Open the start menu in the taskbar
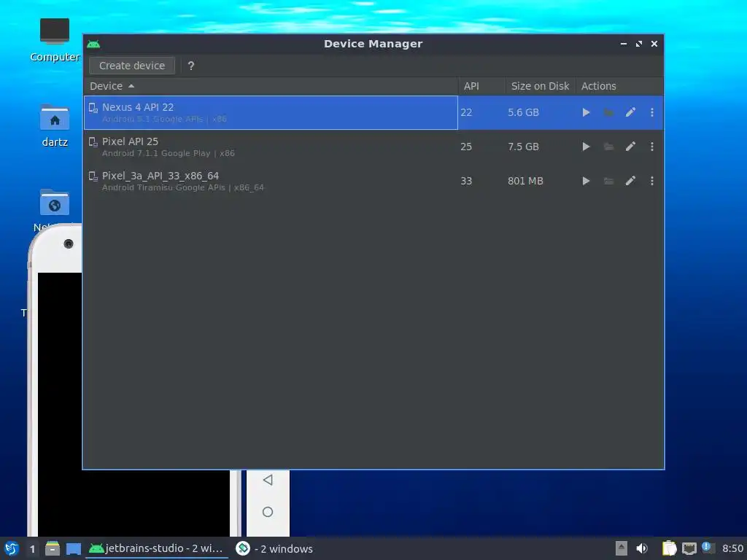 point(12,548)
